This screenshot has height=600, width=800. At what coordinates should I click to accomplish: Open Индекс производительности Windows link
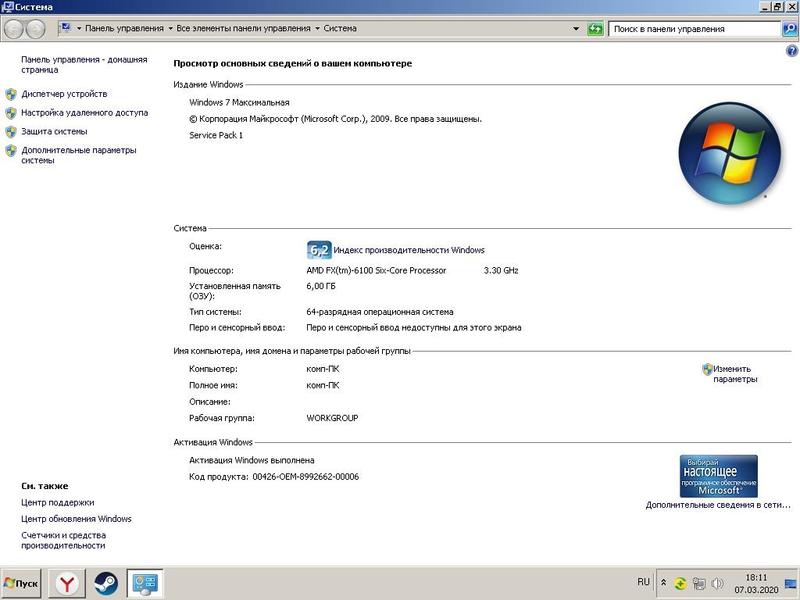(x=409, y=250)
